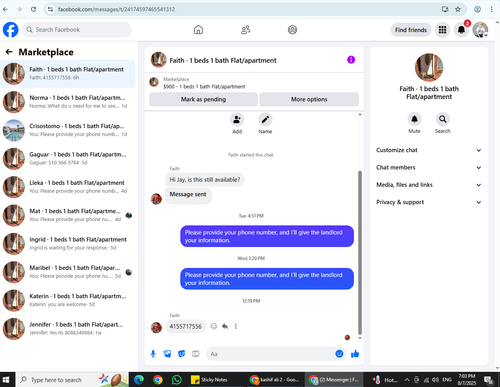Click the Add people icon in chat
The height and width of the screenshot is (387, 500).
237,119
